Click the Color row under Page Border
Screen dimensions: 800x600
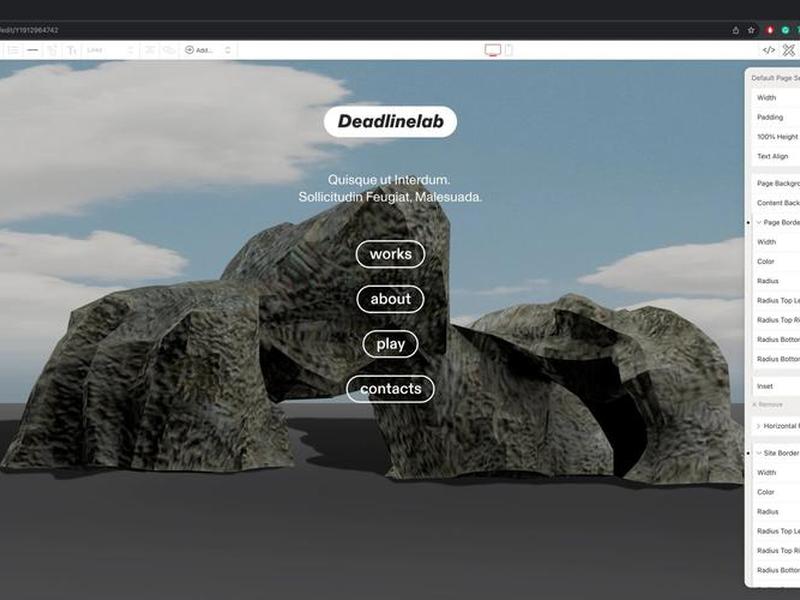pos(776,261)
